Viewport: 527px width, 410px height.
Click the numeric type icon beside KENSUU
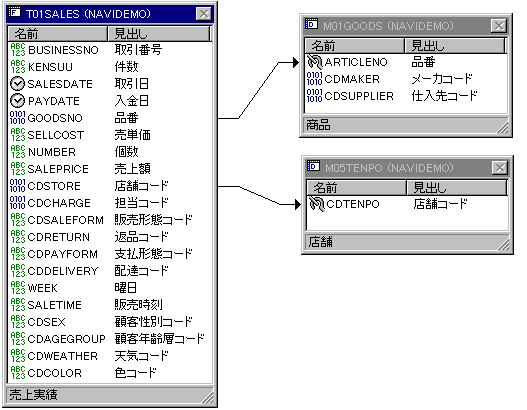pyautogui.click(x=18, y=67)
